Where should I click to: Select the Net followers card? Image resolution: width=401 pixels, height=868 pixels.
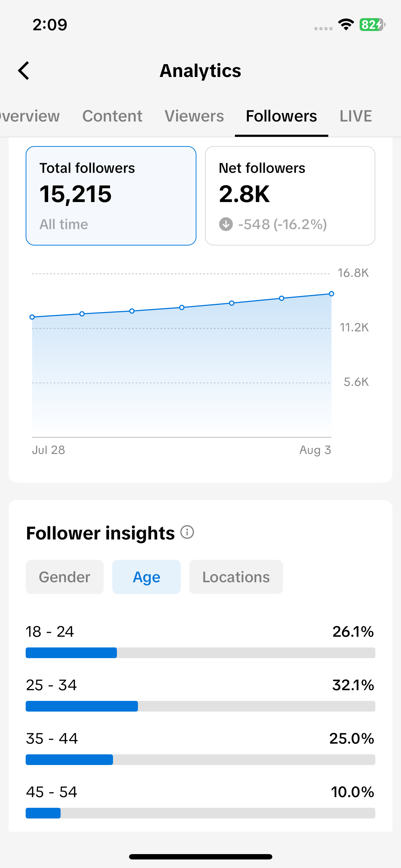[x=290, y=196]
